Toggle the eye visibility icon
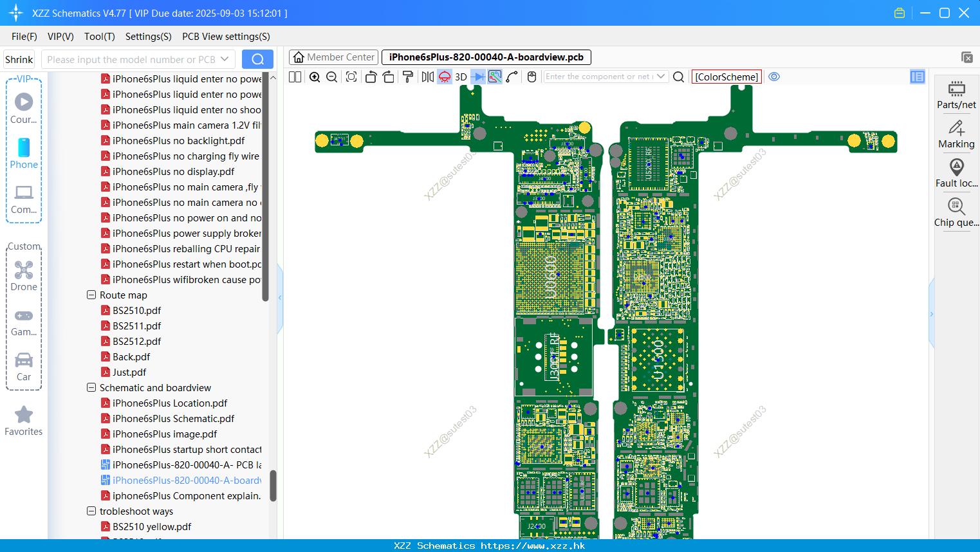The image size is (980, 552). pos(774,77)
